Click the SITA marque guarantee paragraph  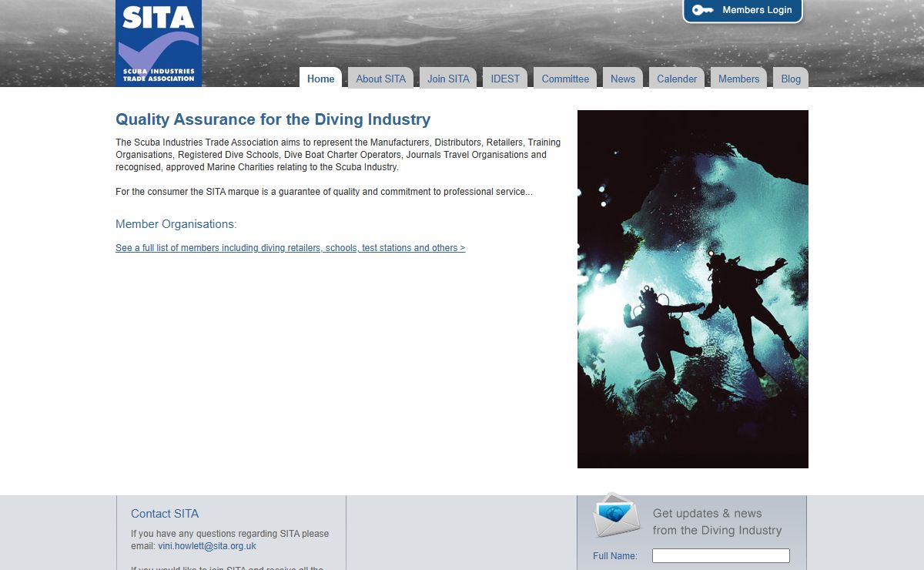[x=324, y=192]
